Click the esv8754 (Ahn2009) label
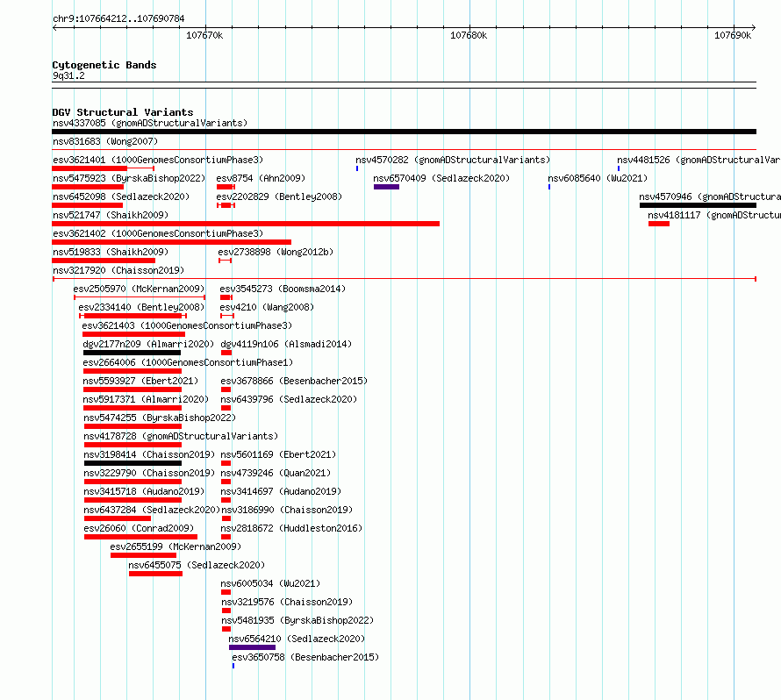781x700 pixels. pos(261,178)
